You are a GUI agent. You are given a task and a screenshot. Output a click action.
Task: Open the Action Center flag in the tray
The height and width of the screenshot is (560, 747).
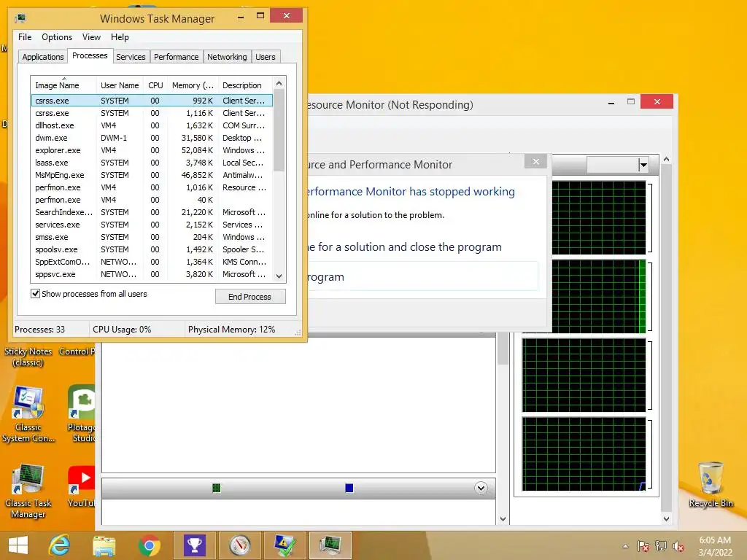click(643, 546)
